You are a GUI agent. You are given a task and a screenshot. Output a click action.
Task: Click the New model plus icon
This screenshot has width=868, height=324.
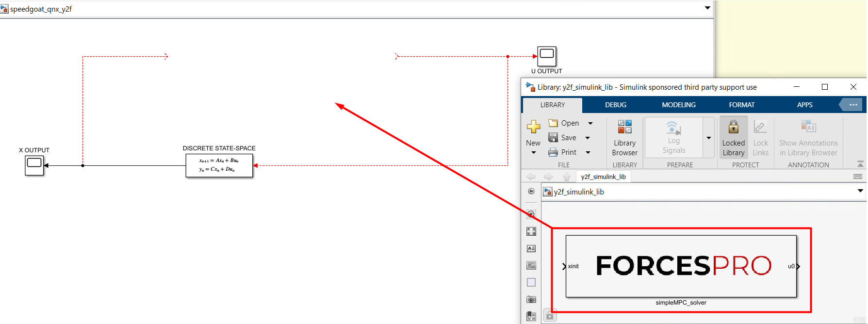(x=533, y=127)
